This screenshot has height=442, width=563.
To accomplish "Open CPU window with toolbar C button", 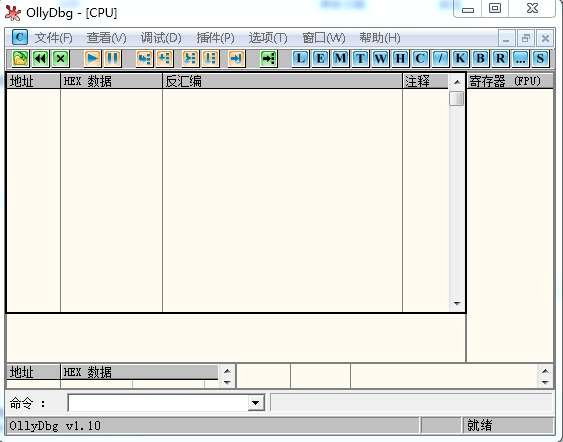I will coord(420,59).
